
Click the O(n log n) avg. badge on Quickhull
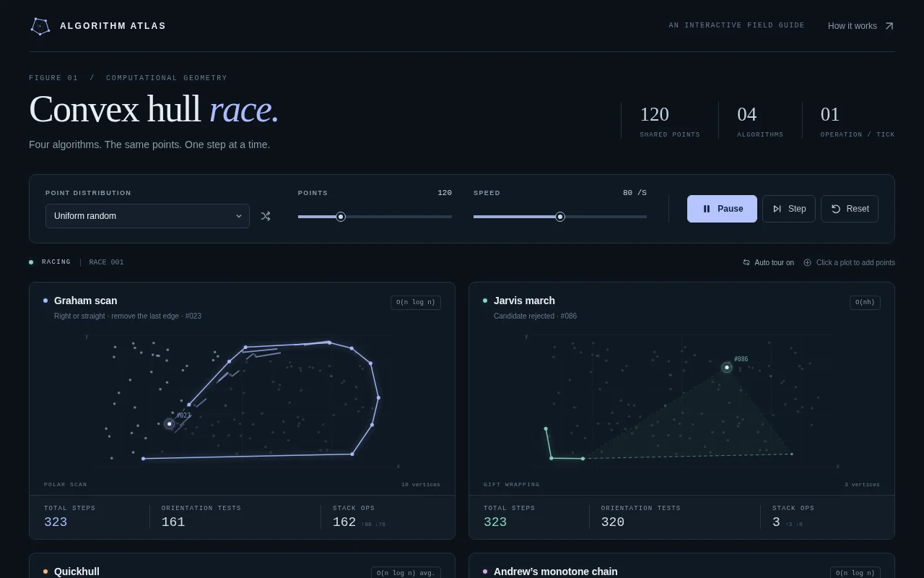pyautogui.click(x=406, y=573)
